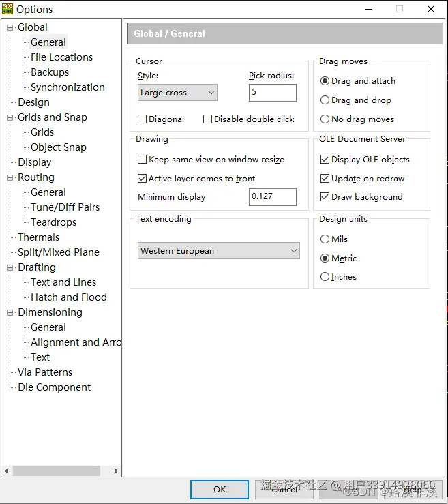Collapse the Dimensioning tree node
Image resolution: width=448 pixels, height=504 pixels.
[10, 312]
